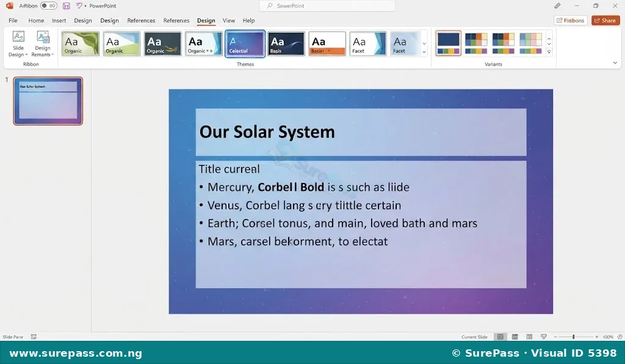Viewport: 625px width, 364px height.
Task: Click the icon next to Slide Pane
Action: (x=34, y=337)
